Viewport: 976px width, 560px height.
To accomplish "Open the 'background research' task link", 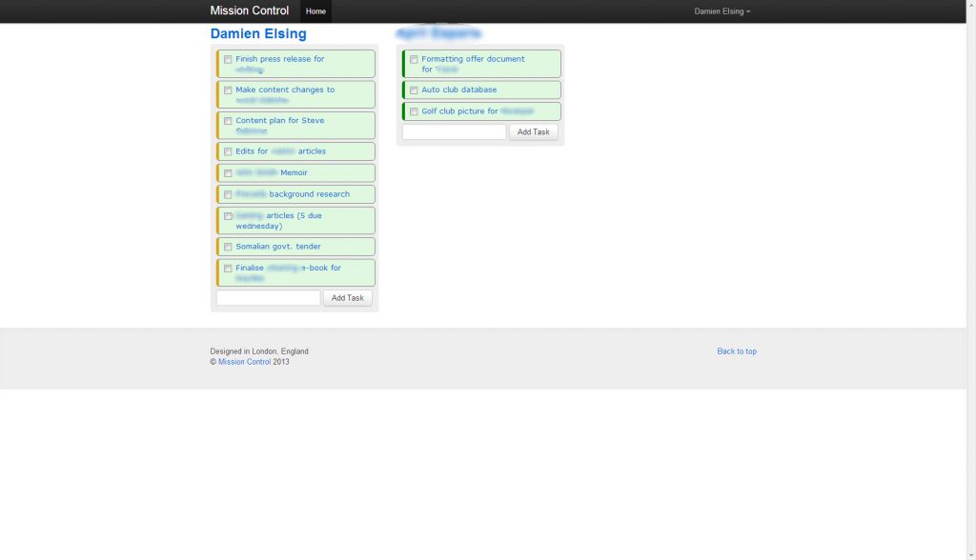I will click(309, 194).
